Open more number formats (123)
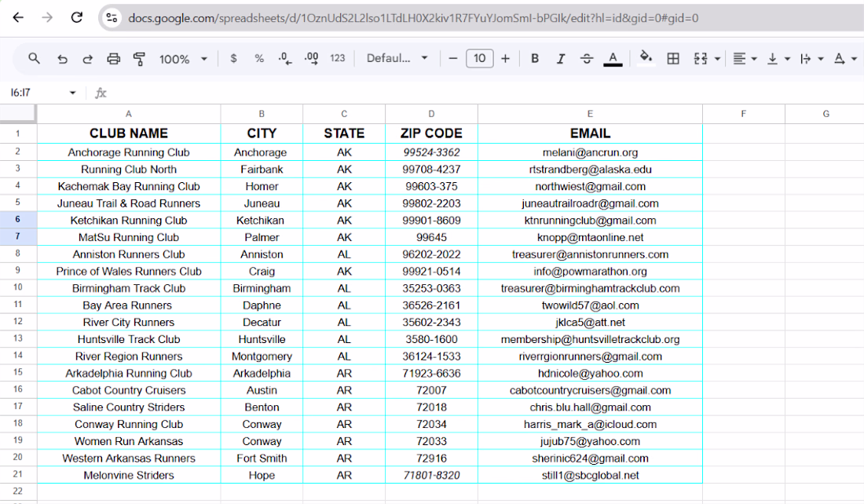 coord(337,58)
